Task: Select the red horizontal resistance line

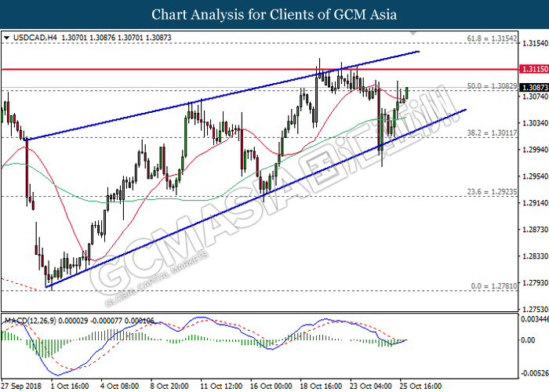Action: tap(235, 69)
